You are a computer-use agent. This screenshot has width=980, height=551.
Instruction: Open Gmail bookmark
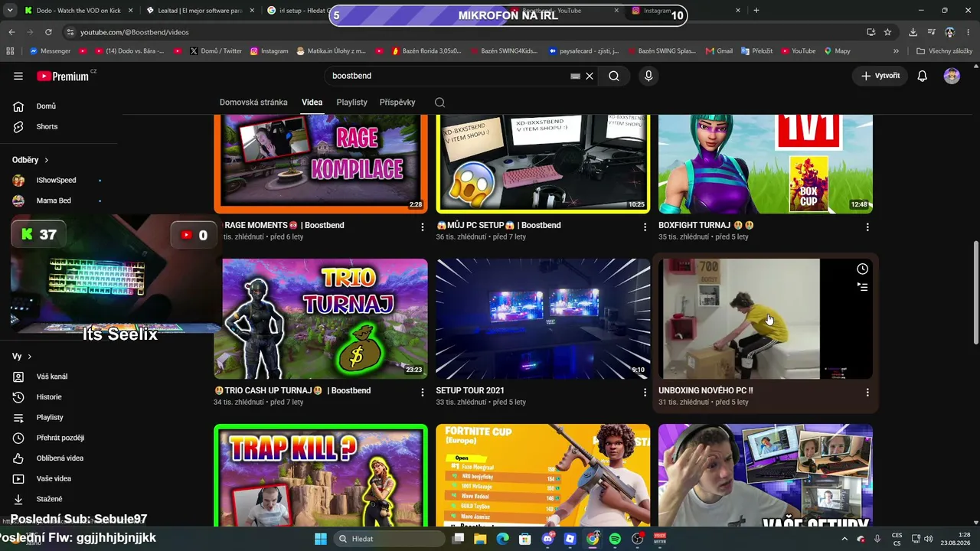(718, 51)
